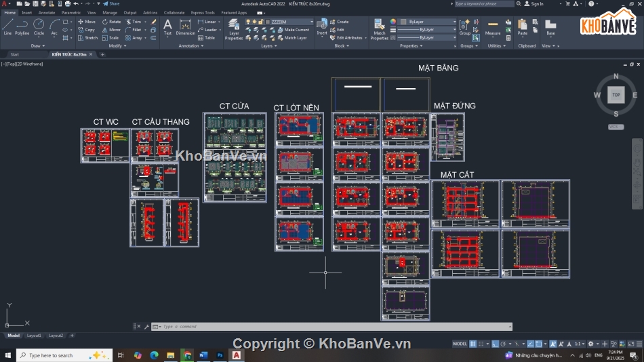Click the Rotate modify tool
The width and height of the screenshot is (644, 362).
(111, 22)
